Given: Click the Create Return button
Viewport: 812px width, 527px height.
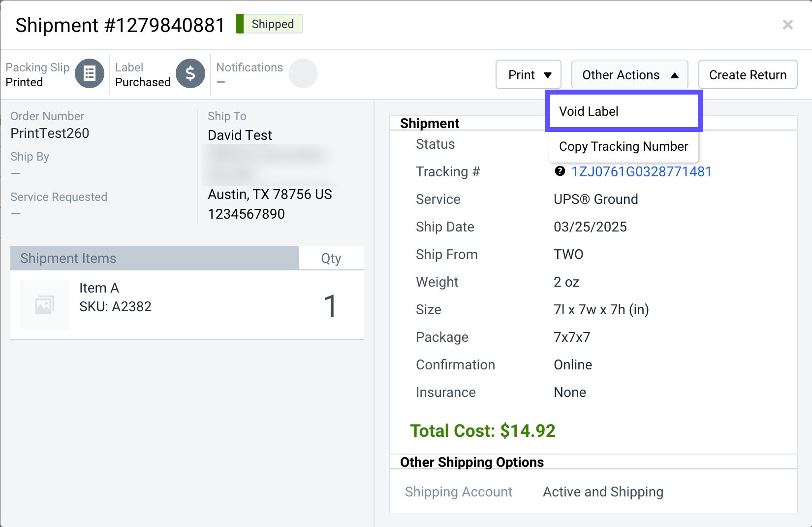Looking at the screenshot, I should (x=747, y=75).
